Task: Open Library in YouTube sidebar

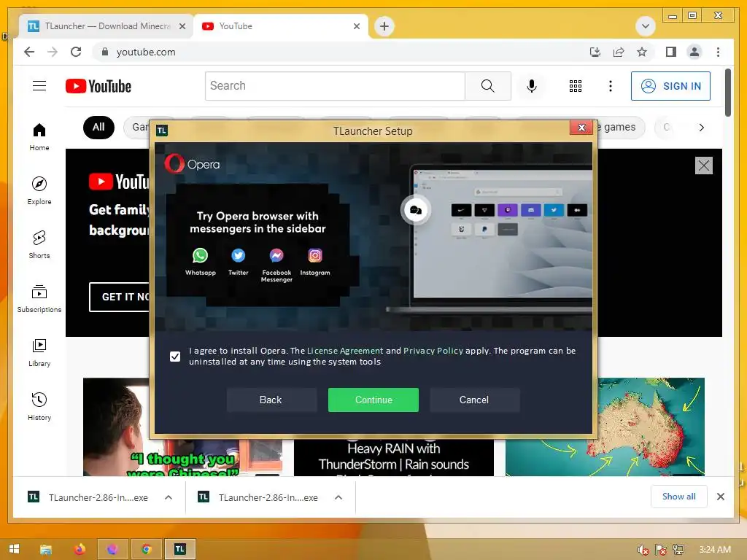Action: point(39,352)
